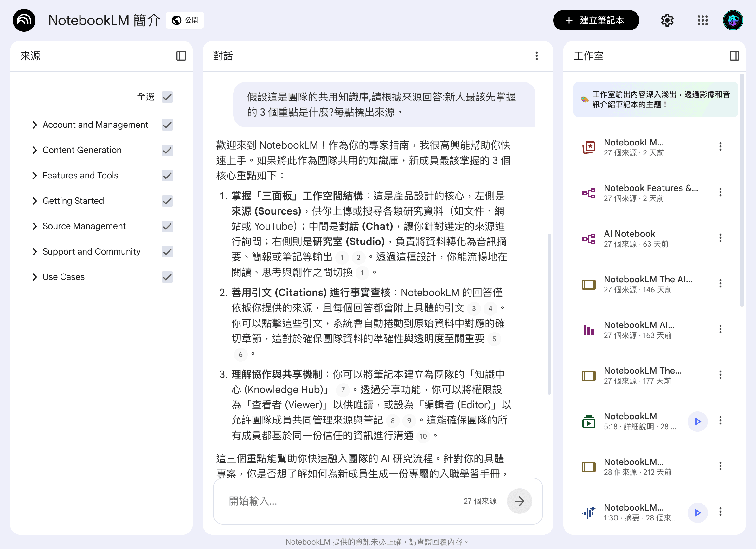This screenshot has width=756, height=549.
Task: Click the 27 個來源 count in the input box
Action: point(480,501)
